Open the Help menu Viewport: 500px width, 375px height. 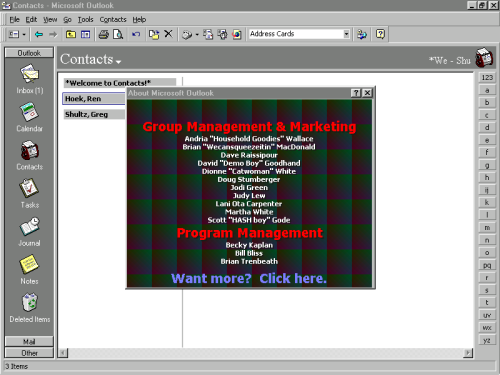tap(139, 20)
